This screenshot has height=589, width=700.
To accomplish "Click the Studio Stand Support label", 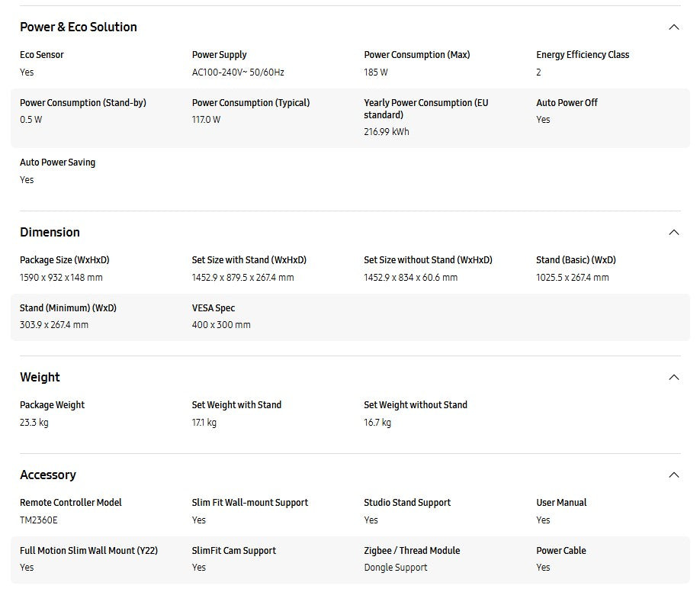I will coord(407,503).
